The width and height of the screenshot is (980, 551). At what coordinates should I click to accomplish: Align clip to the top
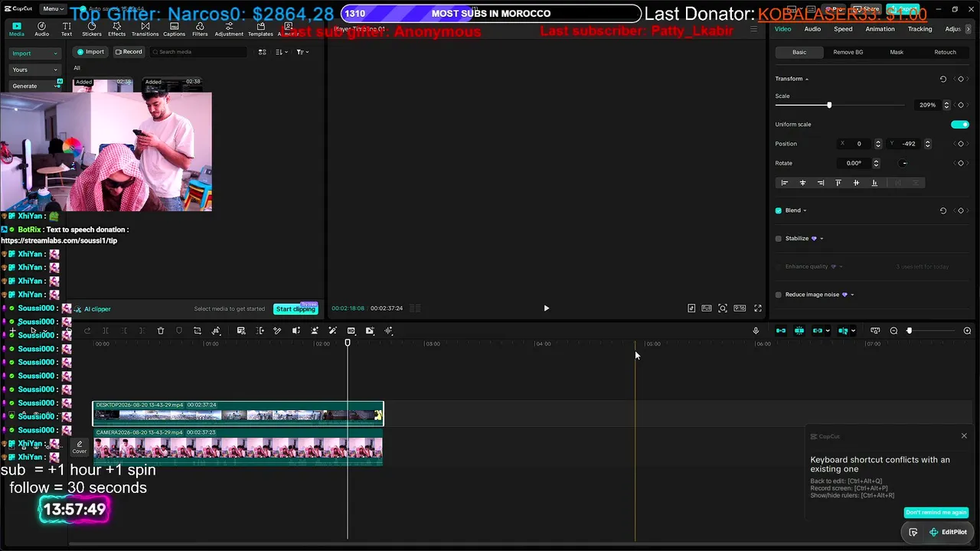[x=838, y=183]
